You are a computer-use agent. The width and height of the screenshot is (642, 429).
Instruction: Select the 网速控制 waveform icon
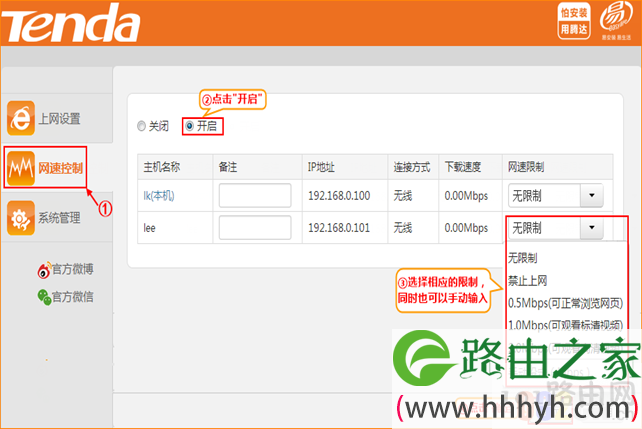tap(20, 168)
